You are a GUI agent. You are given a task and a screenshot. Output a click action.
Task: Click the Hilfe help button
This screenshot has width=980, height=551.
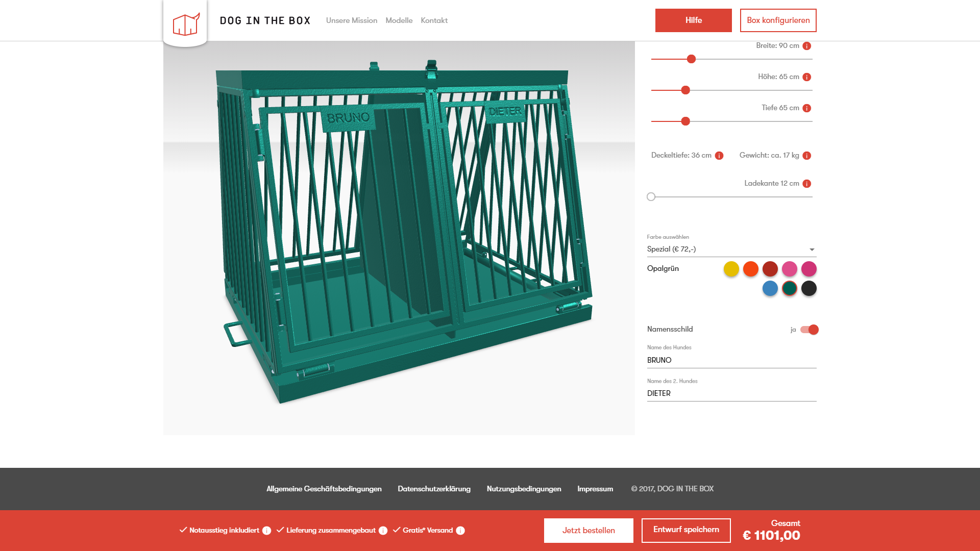point(693,20)
